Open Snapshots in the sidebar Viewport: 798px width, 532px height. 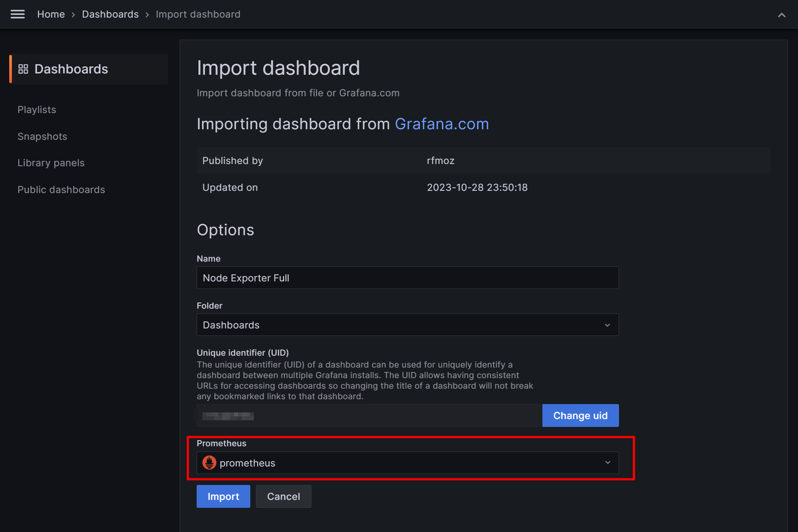42,136
